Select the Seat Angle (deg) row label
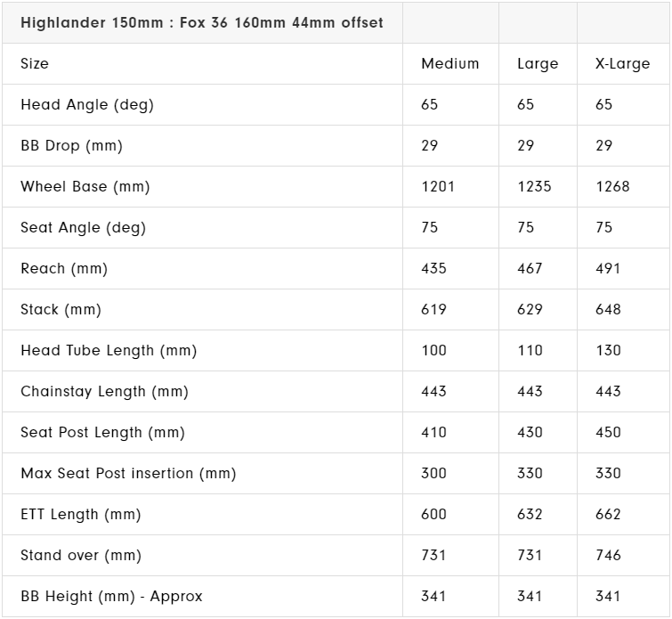 [83, 228]
